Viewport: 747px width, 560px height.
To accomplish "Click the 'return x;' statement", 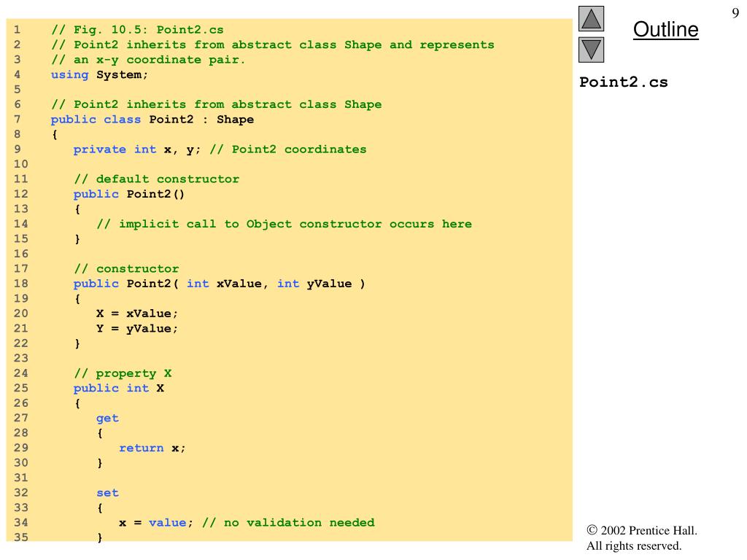I will tap(152, 448).
